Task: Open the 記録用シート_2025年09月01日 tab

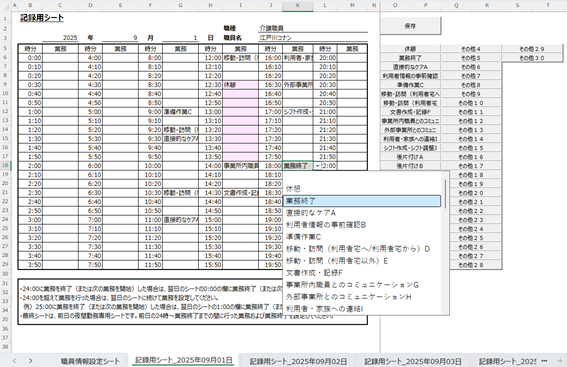Action: pyautogui.click(x=184, y=360)
